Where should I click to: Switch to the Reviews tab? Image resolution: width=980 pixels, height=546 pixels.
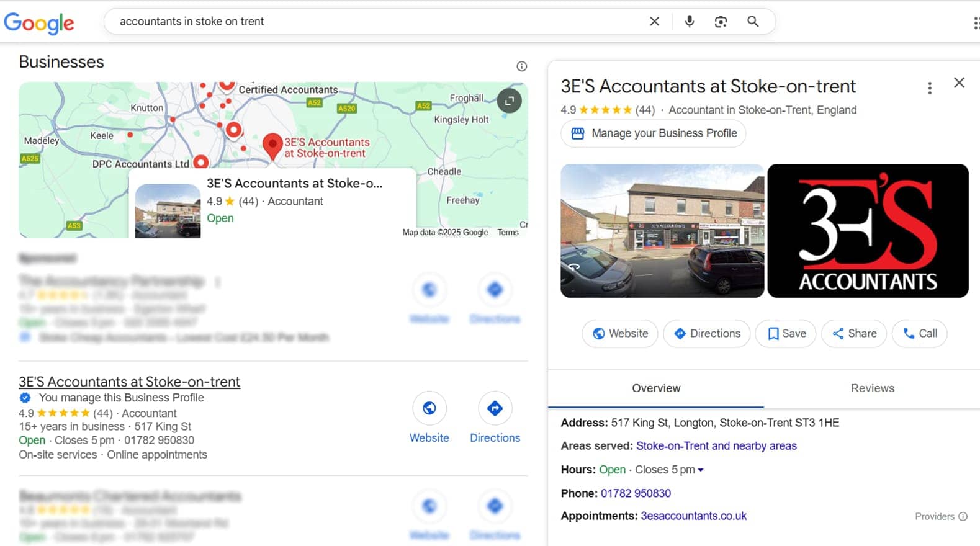872,388
